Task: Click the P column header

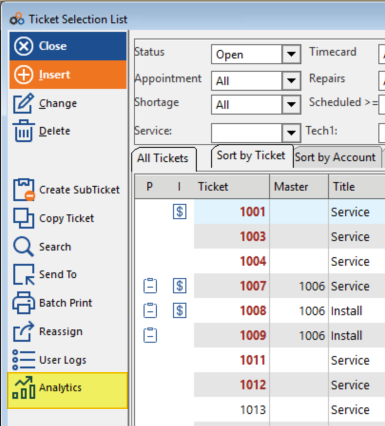Action: coord(149,187)
